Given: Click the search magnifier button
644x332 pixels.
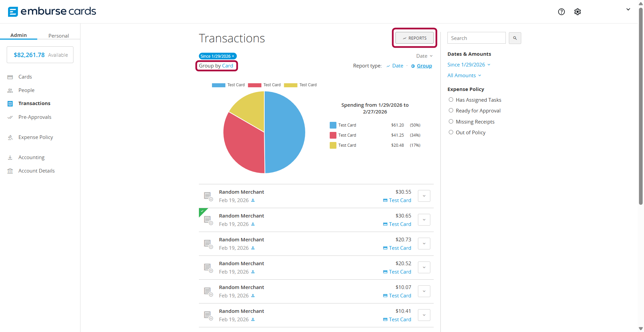Looking at the screenshot, I should point(515,38).
